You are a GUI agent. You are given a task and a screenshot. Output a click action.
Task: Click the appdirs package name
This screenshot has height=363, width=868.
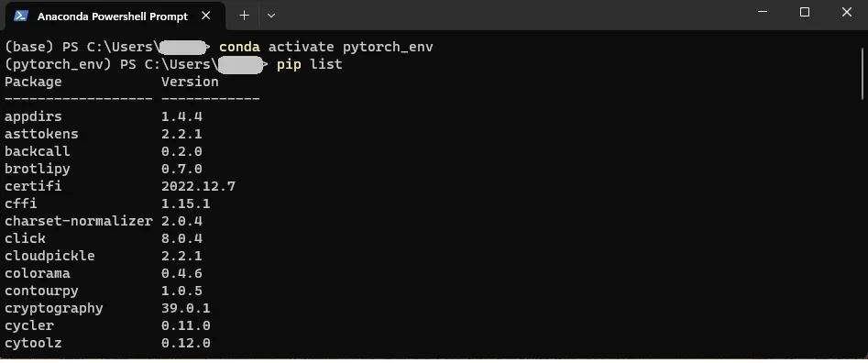(x=33, y=117)
